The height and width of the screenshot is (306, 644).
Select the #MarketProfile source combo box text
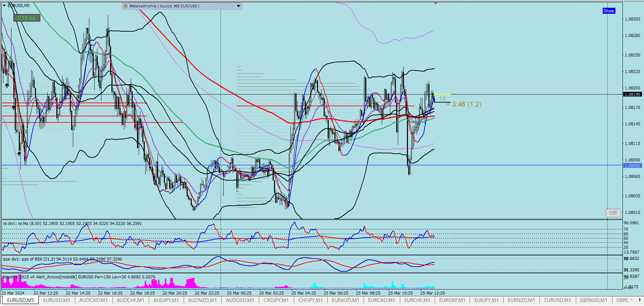click(x=164, y=6)
